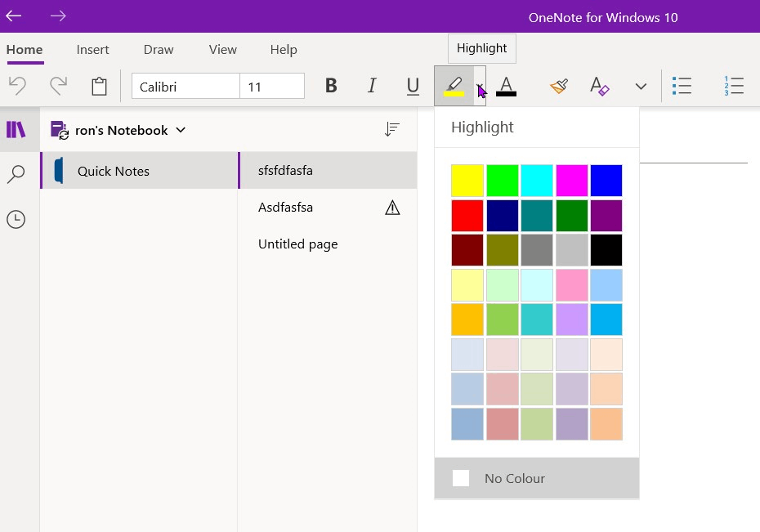Switch to the Insert tab
760x532 pixels.
pyautogui.click(x=92, y=49)
